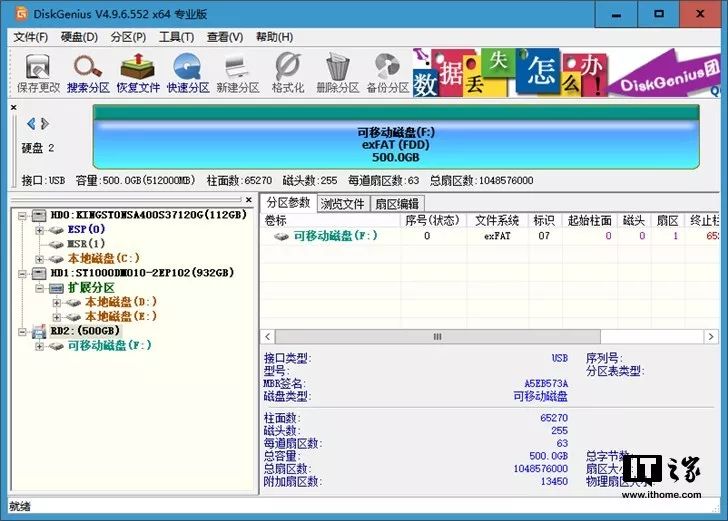This screenshot has width=728, height=521.
Task: Open the 备份分区 (Backup Partition) tool
Action: point(387,72)
